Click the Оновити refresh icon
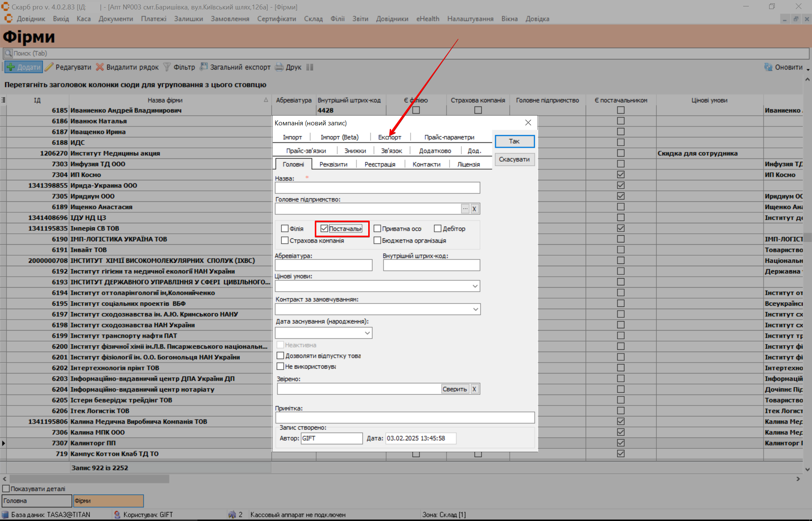The height and width of the screenshot is (521, 812). point(768,67)
